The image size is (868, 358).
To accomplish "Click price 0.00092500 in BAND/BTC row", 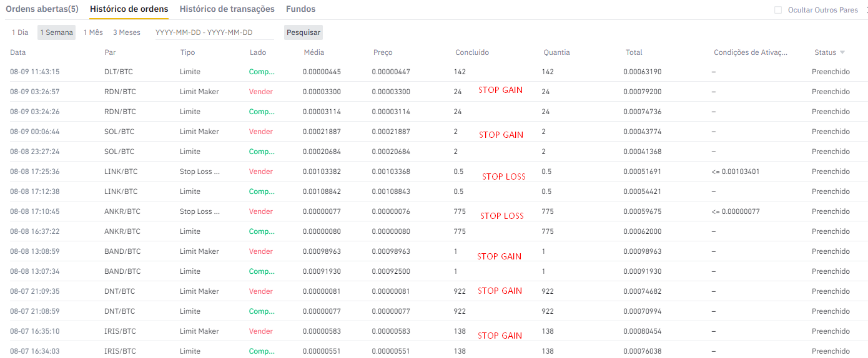I will [x=391, y=271].
